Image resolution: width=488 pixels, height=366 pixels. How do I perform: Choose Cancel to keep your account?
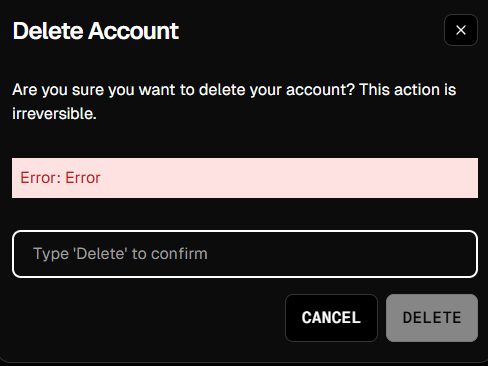click(x=331, y=318)
